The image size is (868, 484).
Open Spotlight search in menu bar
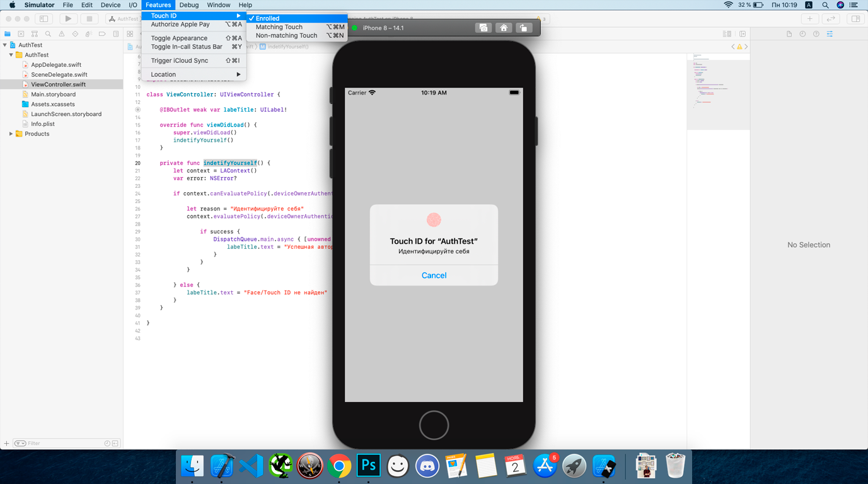(x=825, y=5)
